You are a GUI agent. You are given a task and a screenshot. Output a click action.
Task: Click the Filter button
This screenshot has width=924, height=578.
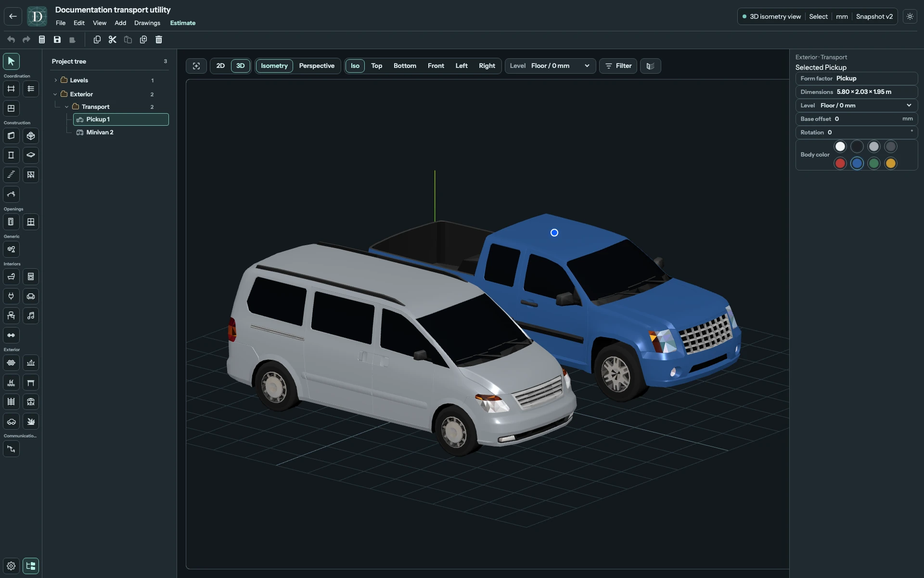click(618, 66)
